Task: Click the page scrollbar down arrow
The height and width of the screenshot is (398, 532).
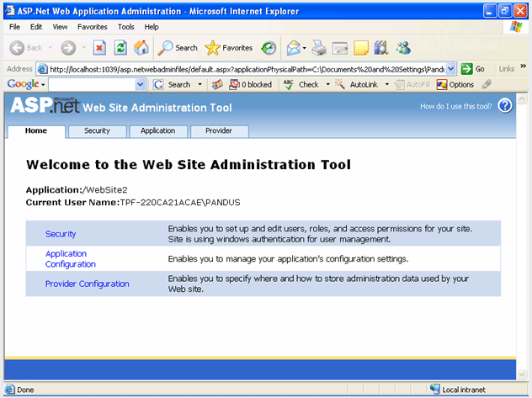Action: [522, 374]
